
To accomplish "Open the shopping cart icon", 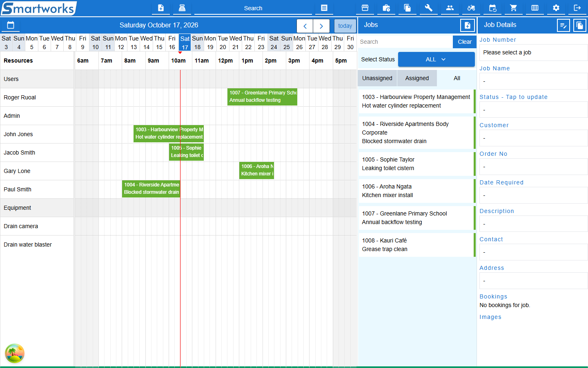I will pyautogui.click(x=514, y=8).
